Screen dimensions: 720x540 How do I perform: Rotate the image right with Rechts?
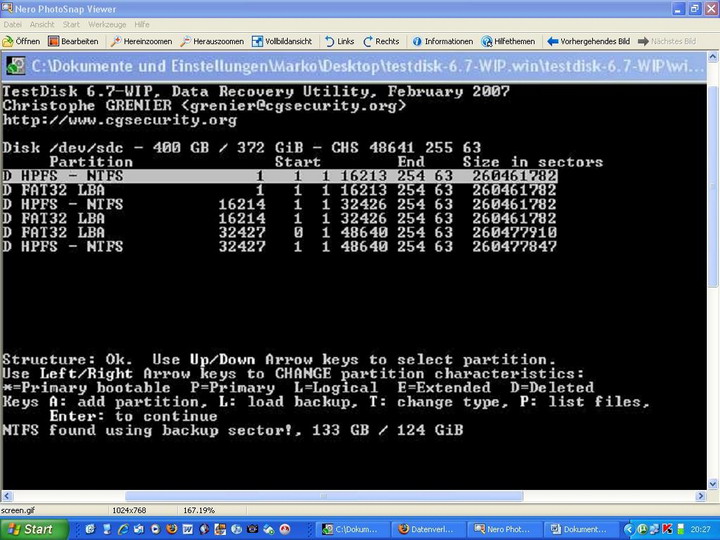pyautogui.click(x=381, y=41)
